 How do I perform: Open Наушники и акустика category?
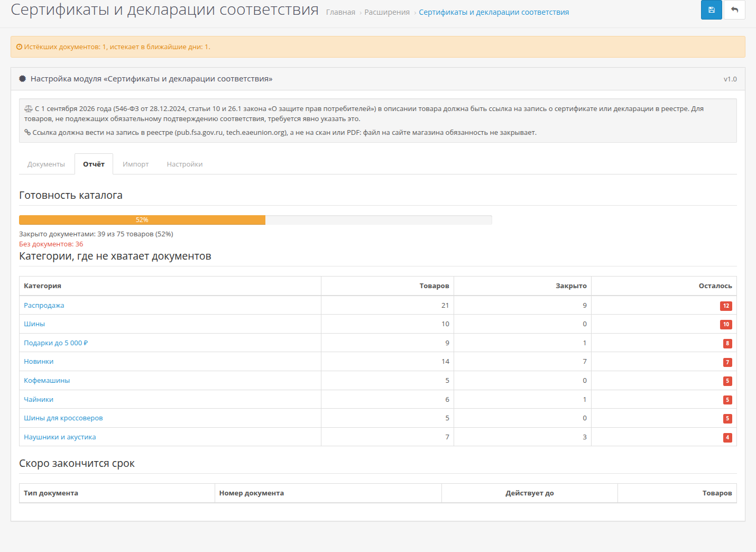point(60,437)
